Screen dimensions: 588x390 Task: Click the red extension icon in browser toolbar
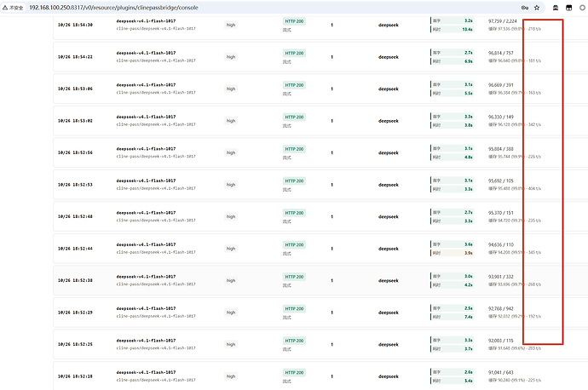556,8
